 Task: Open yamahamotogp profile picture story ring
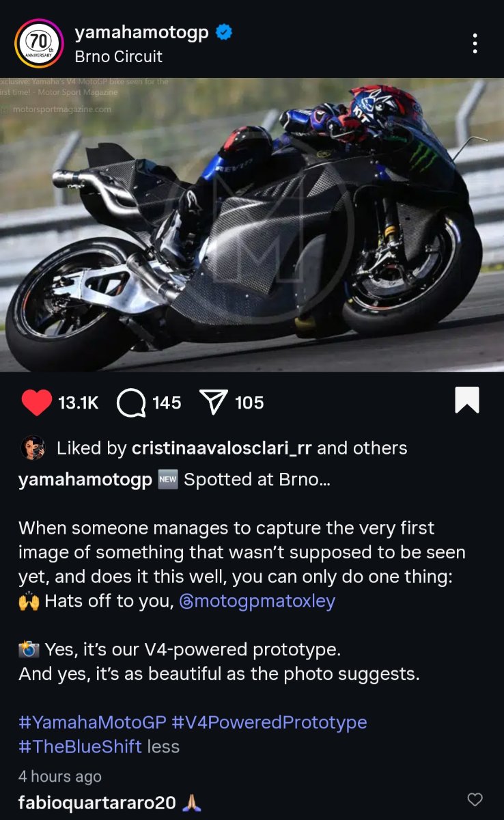pos(38,44)
